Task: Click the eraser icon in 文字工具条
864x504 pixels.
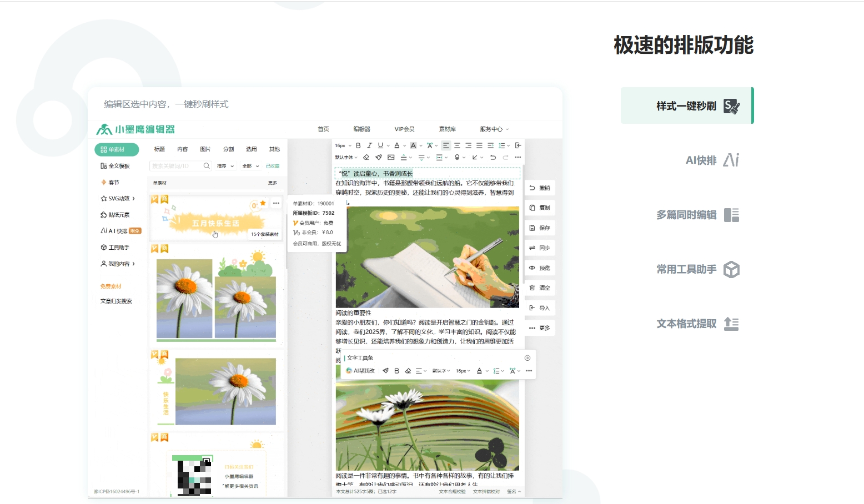Action: tap(408, 371)
